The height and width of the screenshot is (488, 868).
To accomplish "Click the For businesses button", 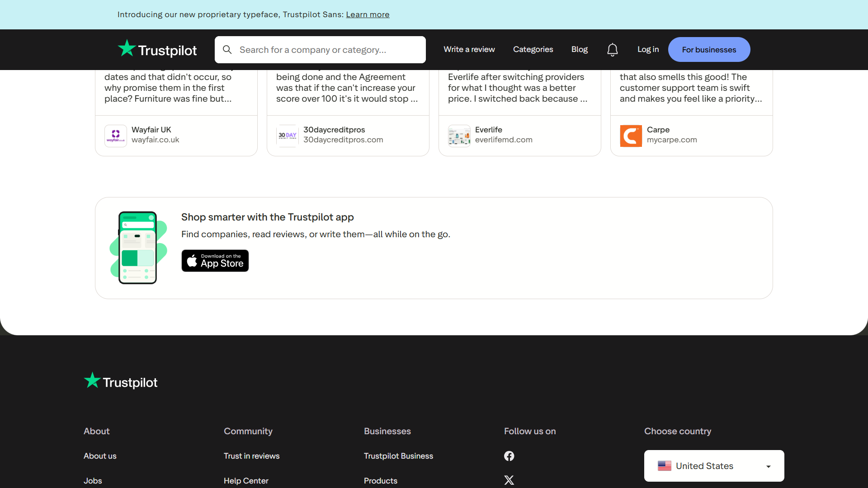I will pos(709,50).
